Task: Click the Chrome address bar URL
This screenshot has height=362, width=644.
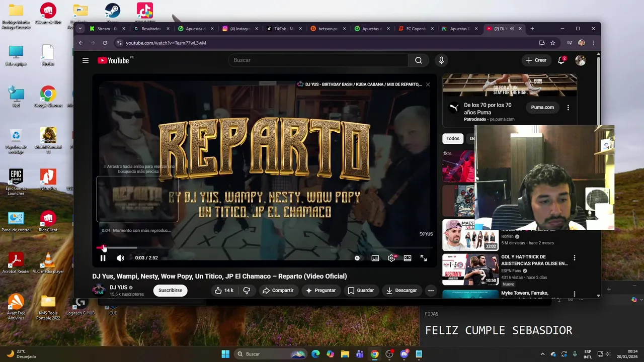Action: [x=166, y=43]
